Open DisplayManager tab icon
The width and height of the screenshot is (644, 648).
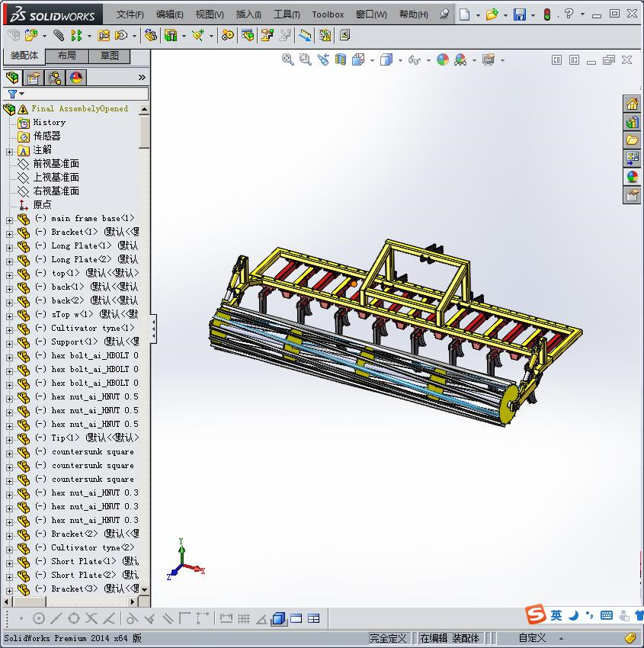(76, 78)
